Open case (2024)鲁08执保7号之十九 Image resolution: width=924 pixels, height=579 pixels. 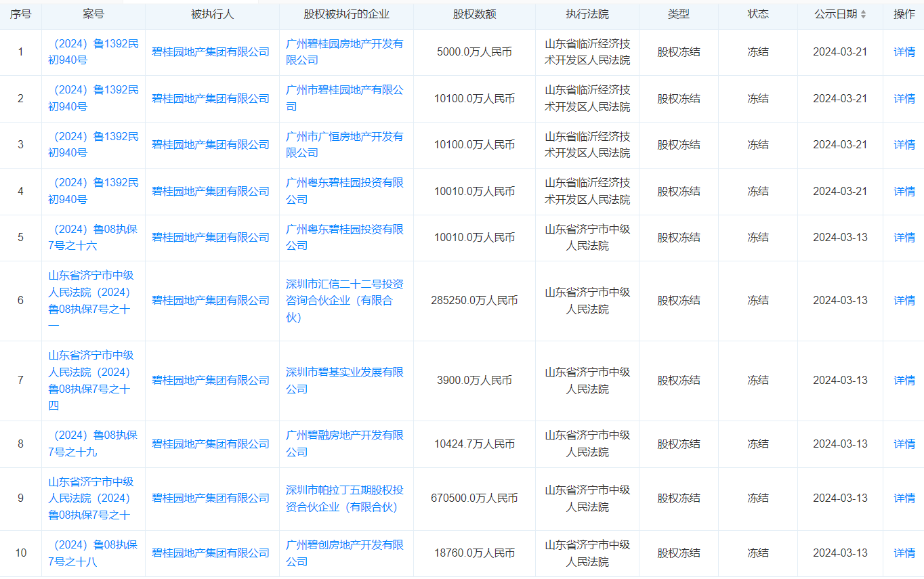[93, 444]
